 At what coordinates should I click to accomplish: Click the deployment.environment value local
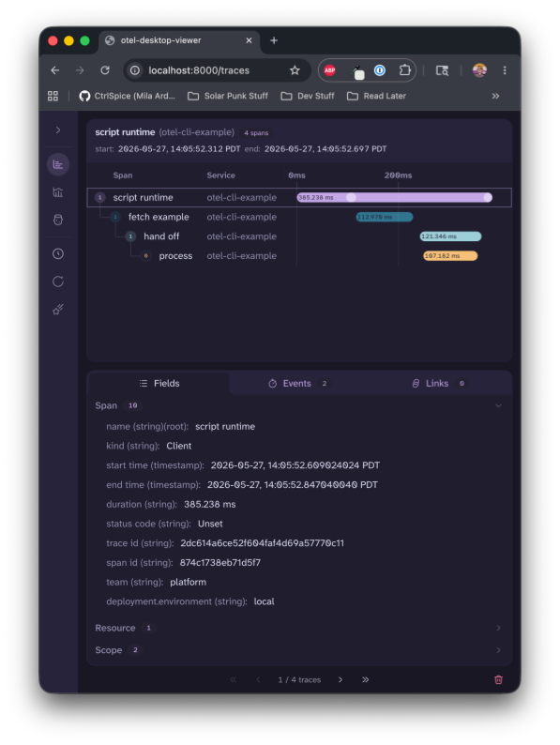click(x=265, y=602)
